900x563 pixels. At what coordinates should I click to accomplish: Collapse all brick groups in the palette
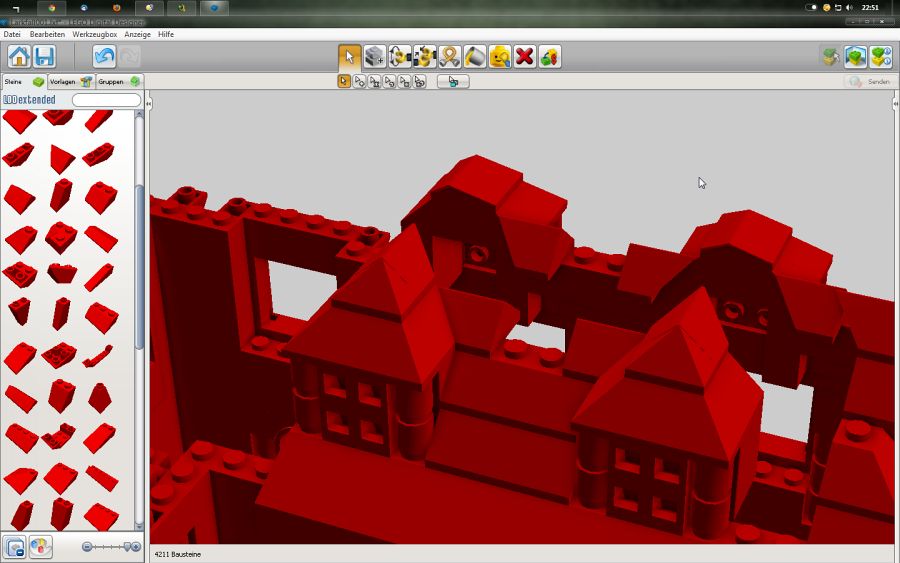(15, 547)
